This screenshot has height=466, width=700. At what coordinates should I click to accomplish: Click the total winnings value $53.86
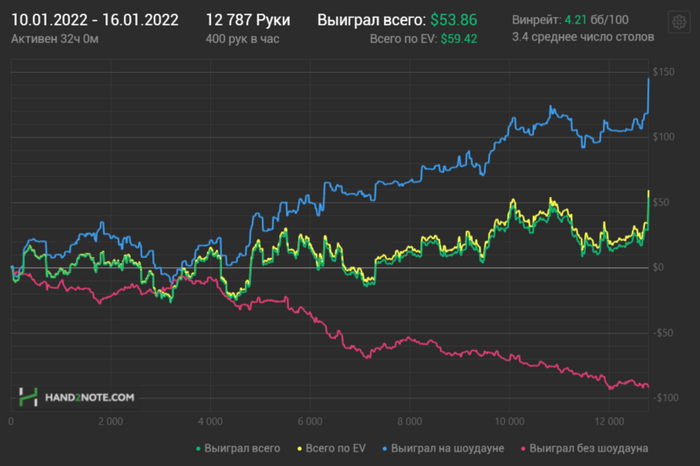coord(454,20)
